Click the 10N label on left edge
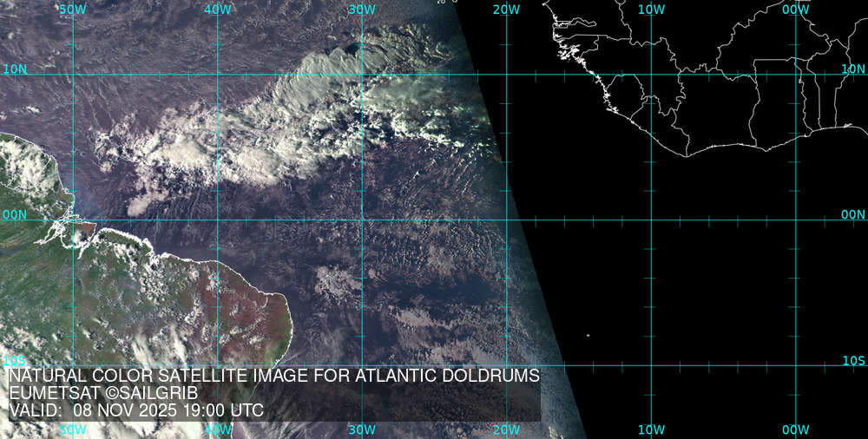This screenshot has width=868, height=439. 15,69
